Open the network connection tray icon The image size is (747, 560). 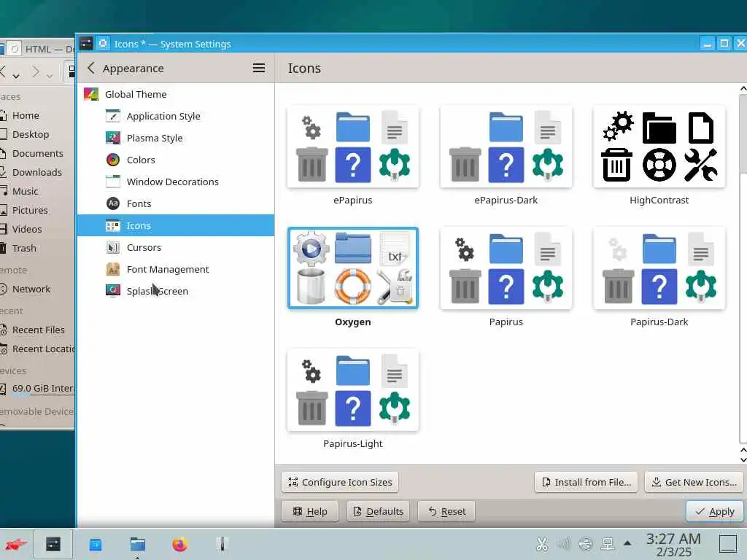(x=608, y=544)
